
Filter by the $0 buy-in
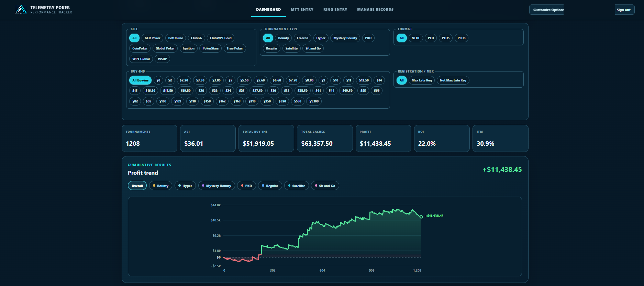click(158, 80)
